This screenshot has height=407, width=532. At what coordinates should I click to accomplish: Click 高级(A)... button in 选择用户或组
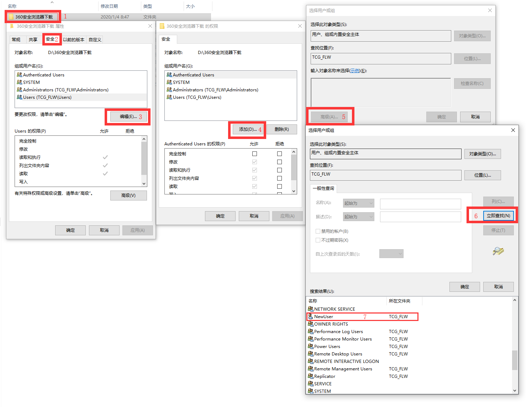[x=329, y=117]
